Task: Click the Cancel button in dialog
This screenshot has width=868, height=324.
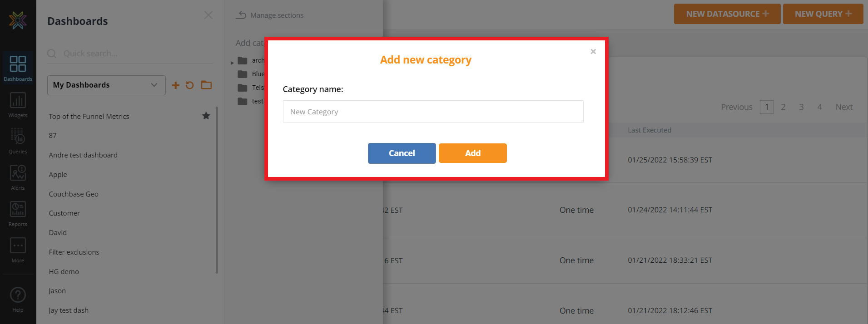Action: tap(402, 153)
